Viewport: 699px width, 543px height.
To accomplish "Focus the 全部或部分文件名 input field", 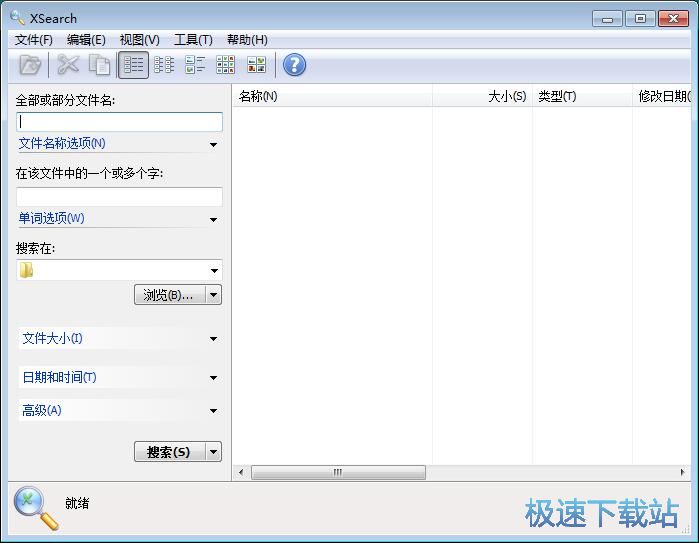I will click(x=119, y=122).
